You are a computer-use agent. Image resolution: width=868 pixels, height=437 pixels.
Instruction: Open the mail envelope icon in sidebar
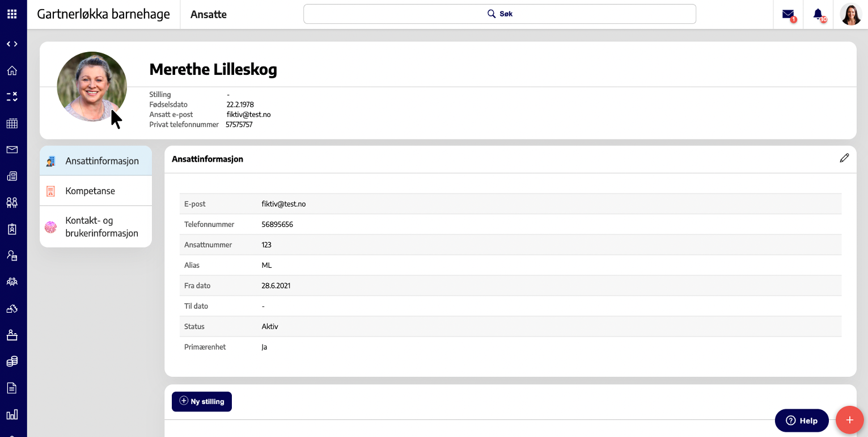pos(12,150)
